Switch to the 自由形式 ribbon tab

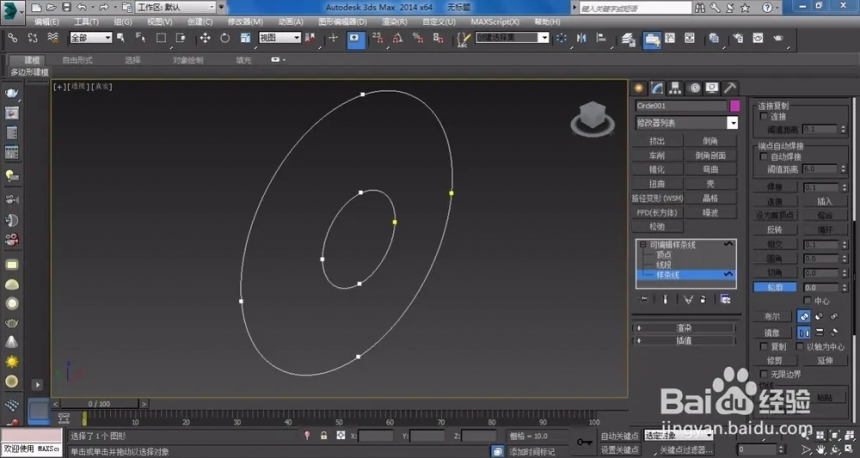[x=77, y=60]
